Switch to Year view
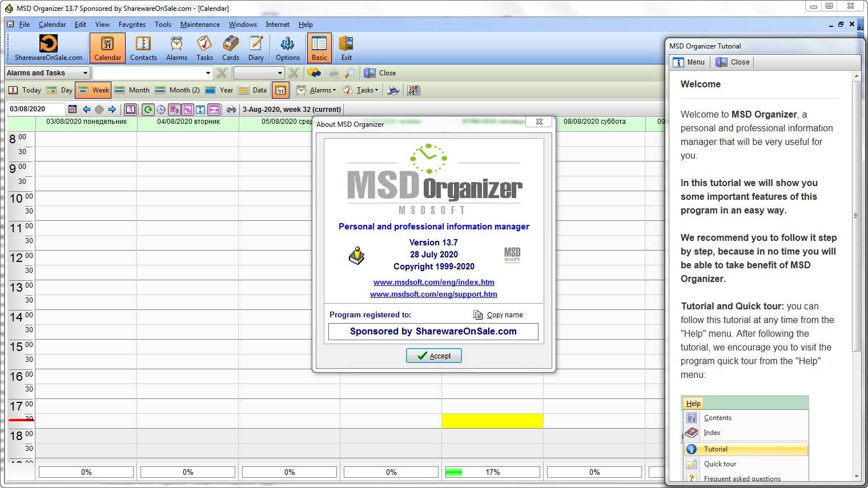868x488 pixels. point(219,90)
